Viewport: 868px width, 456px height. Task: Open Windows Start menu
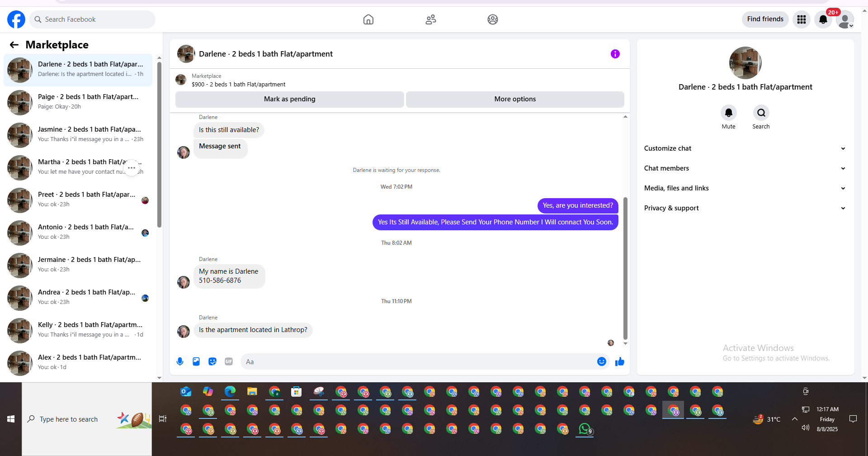click(x=11, y=419)
